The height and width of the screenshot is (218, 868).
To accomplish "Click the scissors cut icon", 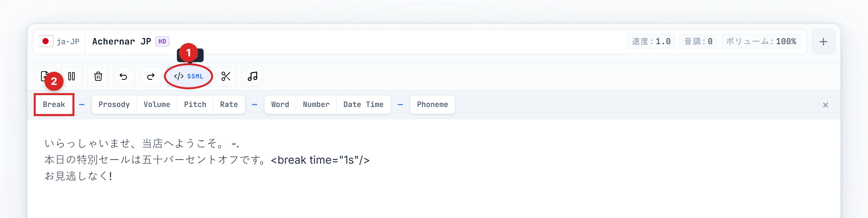I will pos(226,76).
